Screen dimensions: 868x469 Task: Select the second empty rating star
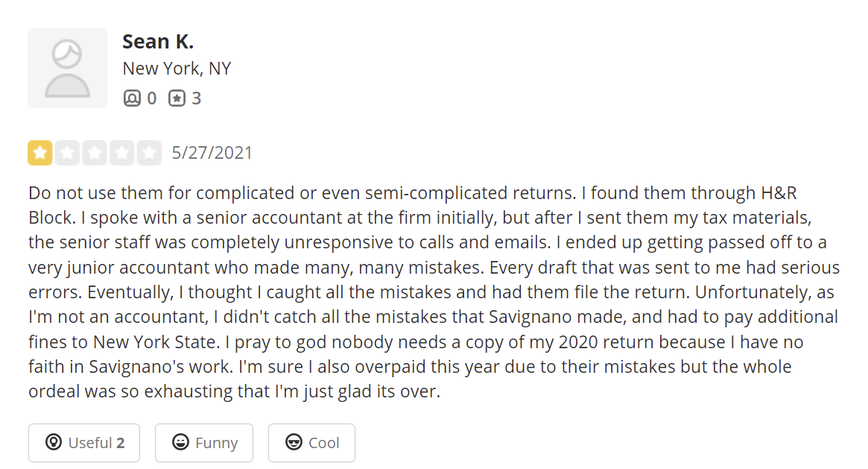coord(68,153)
